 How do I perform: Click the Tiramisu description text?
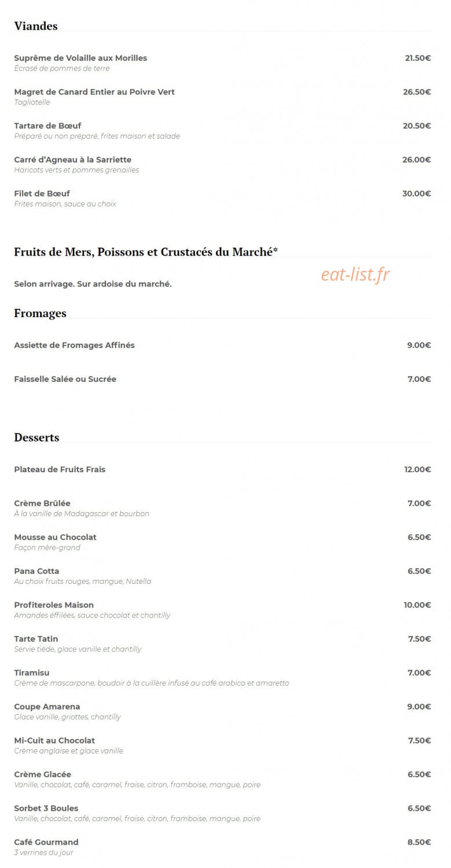tap(152, 683)
